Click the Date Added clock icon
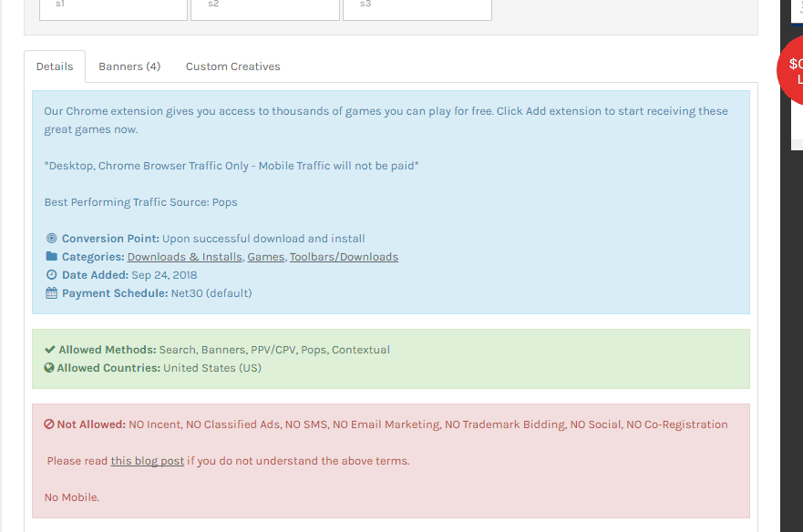803x532 pixels. [51, 275]
